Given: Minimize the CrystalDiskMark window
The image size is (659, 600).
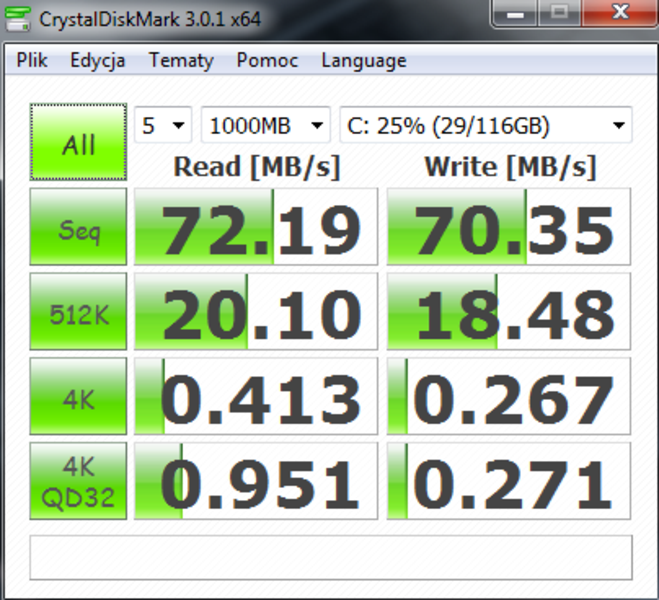Looking at the screenshot, I should pos(515,13).
